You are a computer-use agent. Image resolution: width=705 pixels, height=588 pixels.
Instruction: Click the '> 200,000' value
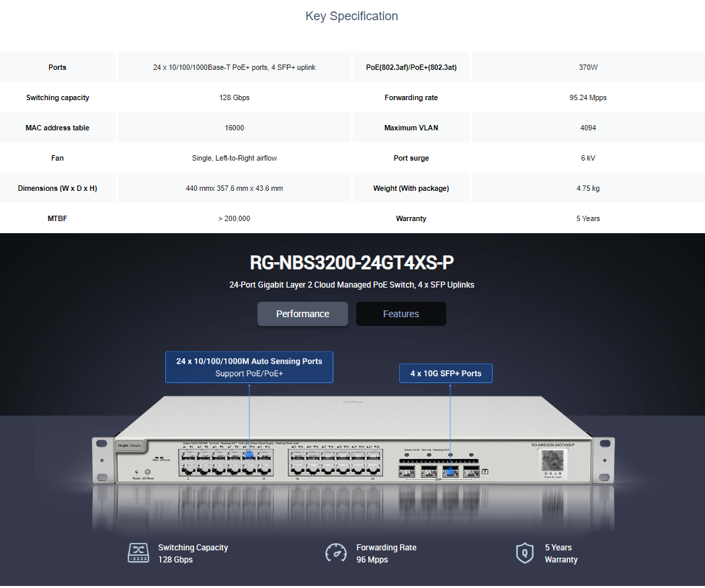235,218
